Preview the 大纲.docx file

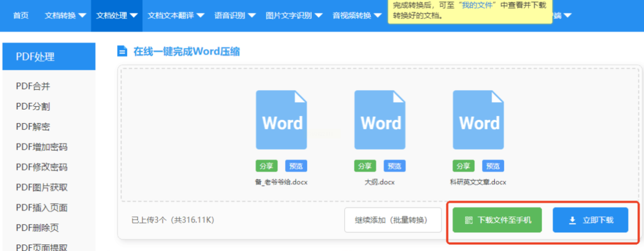coord(394,166)
